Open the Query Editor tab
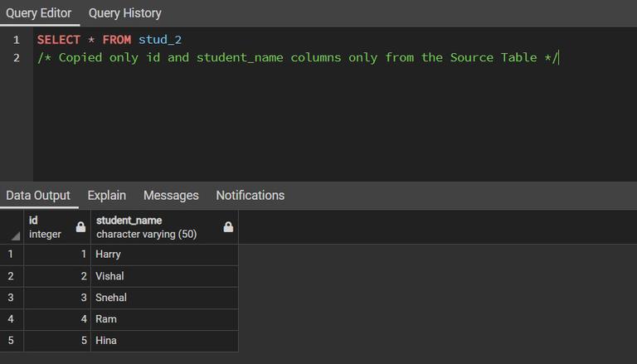This screenshot has height=364, width=637. pyautogui.click(x=38, y=13)
